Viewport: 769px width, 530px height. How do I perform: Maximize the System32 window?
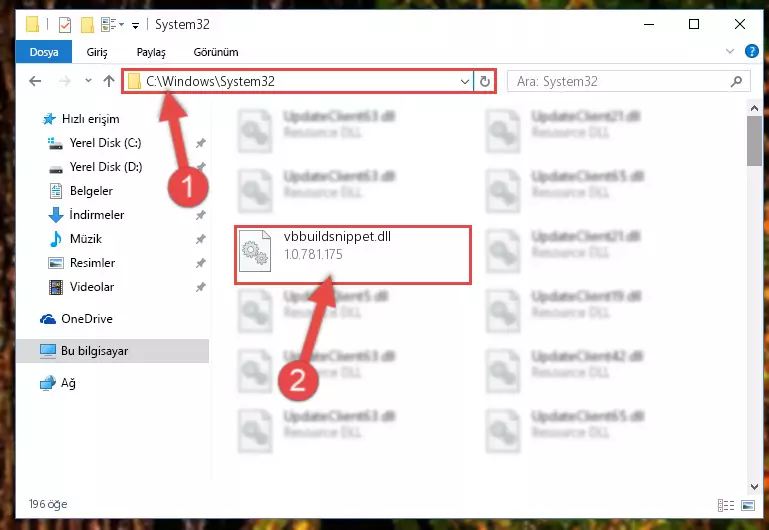pos(694,24)
